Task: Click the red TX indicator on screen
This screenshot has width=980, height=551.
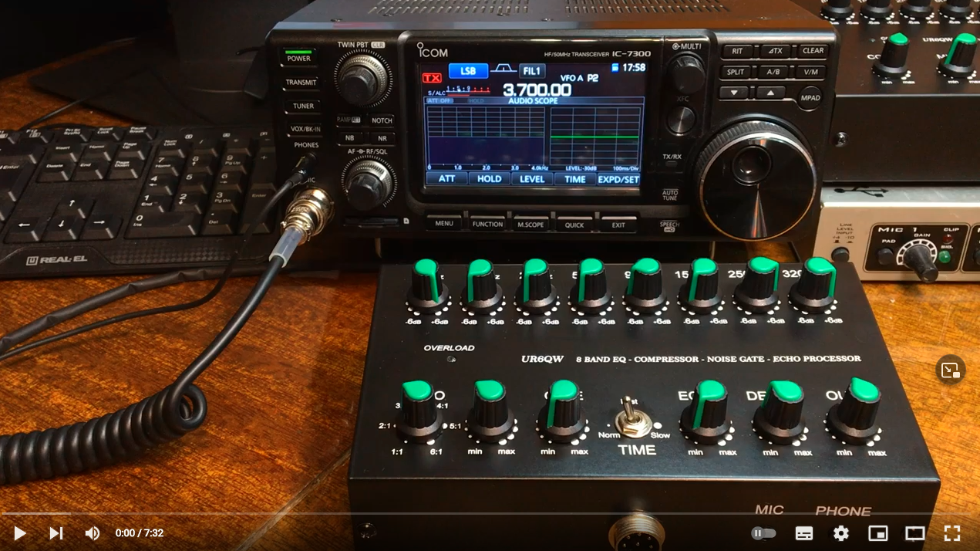Action: [432, 78]
